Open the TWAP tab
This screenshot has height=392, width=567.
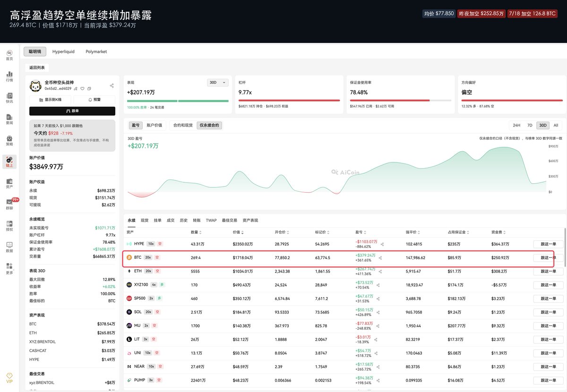pos(211,220)
